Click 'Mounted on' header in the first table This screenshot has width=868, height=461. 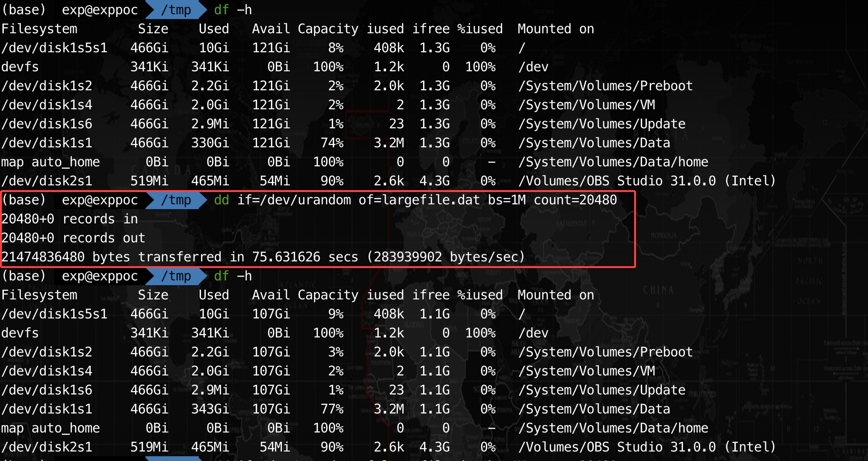click(556, 29)
